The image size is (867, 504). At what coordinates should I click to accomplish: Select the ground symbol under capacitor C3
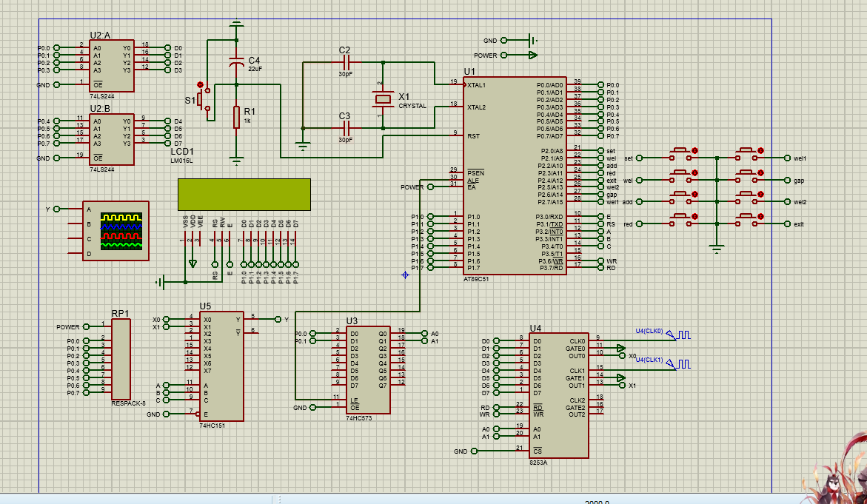point(303,147)
